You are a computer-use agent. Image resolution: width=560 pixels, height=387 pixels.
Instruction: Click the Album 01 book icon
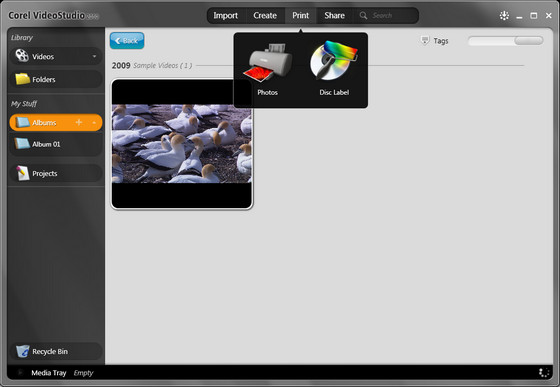coord(22,144)
